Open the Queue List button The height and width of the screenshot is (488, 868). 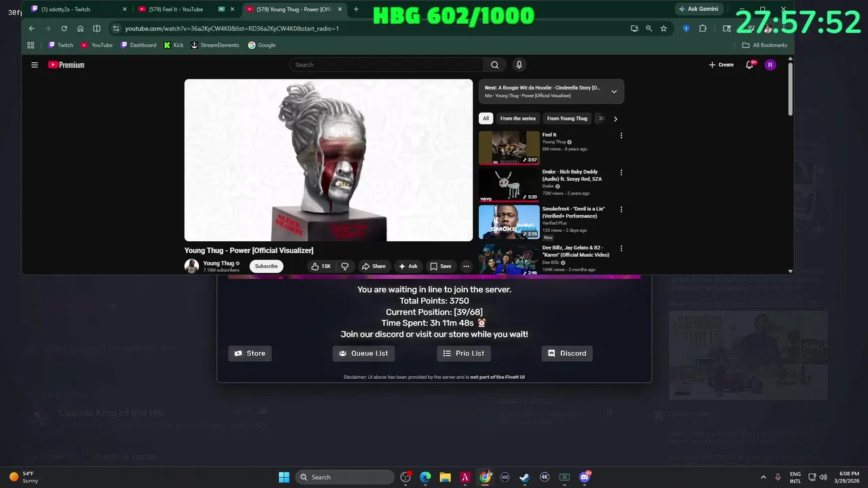363,353
